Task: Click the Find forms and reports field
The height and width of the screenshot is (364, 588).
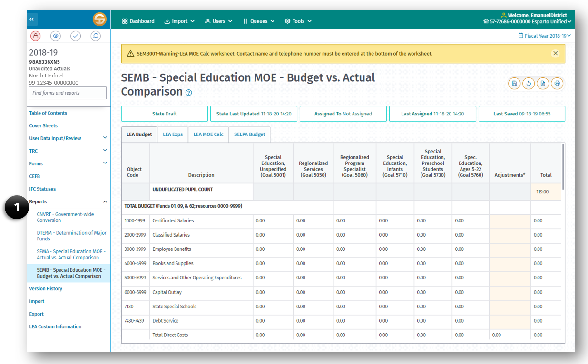Action: point(67,93)
